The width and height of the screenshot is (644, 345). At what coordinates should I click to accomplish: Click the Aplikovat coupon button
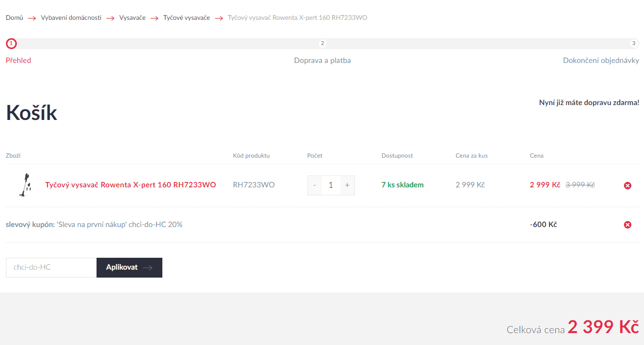click(129, 268)
